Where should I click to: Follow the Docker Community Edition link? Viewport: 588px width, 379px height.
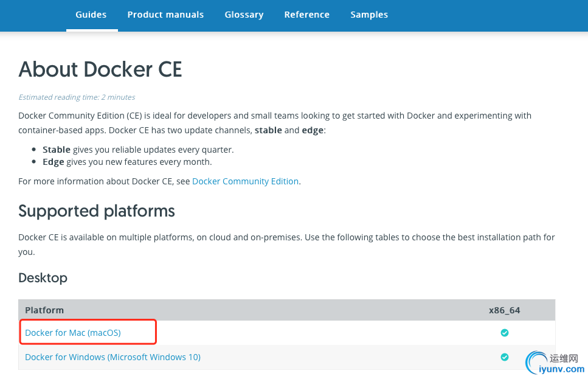(x=245, y=181)
